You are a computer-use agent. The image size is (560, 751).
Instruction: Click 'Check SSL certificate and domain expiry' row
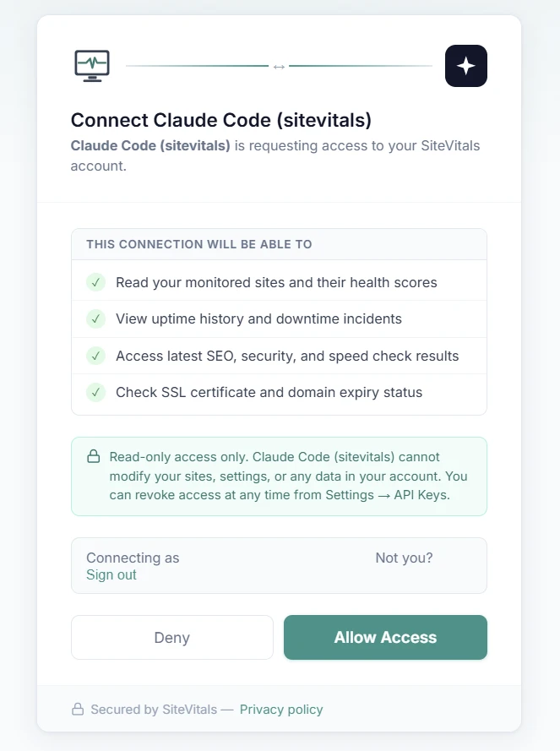tap(269, 392)
